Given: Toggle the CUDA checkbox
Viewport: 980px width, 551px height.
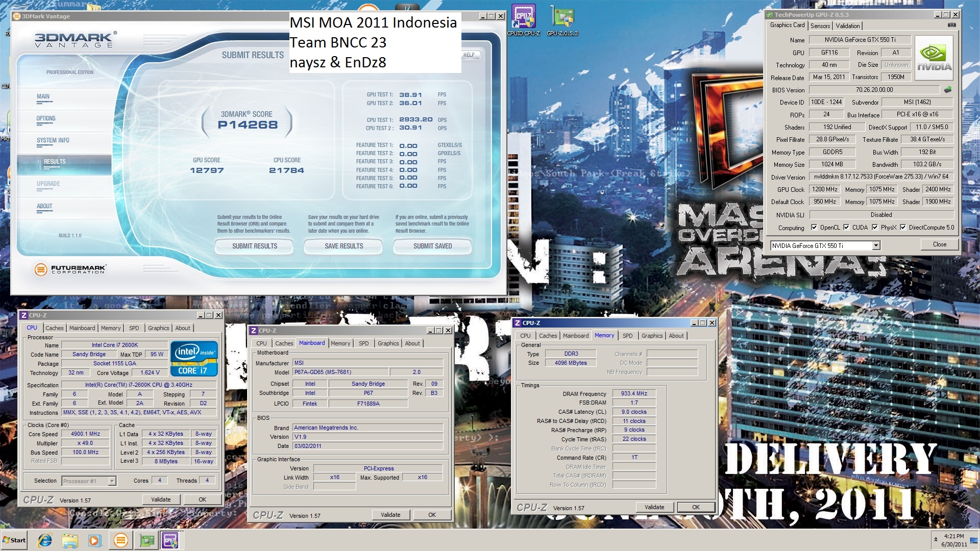Looking at the screenshot, I should point(846,228).
